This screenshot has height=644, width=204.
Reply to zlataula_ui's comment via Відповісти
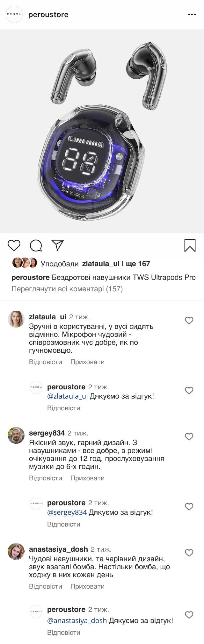[x=46, y=362]
